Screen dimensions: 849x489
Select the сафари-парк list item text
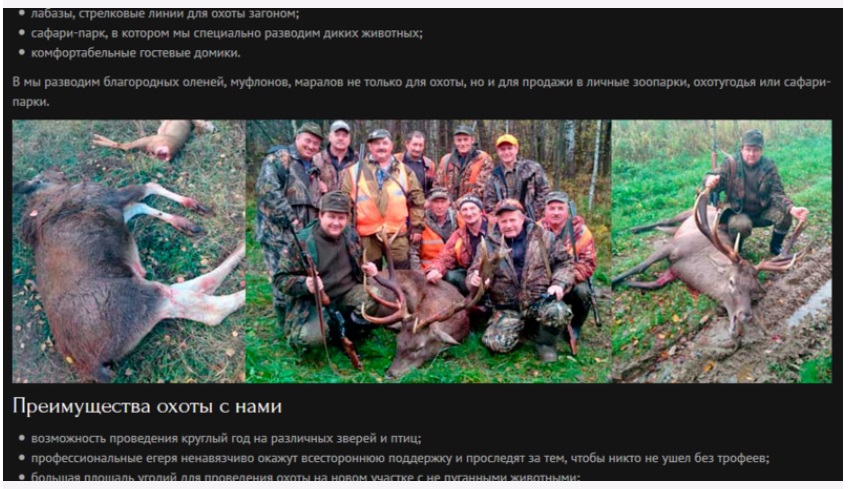[x=226, y=34]
